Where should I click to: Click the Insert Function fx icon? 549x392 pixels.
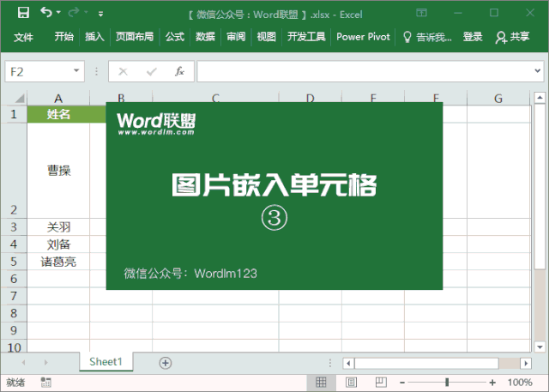[179, 71]
